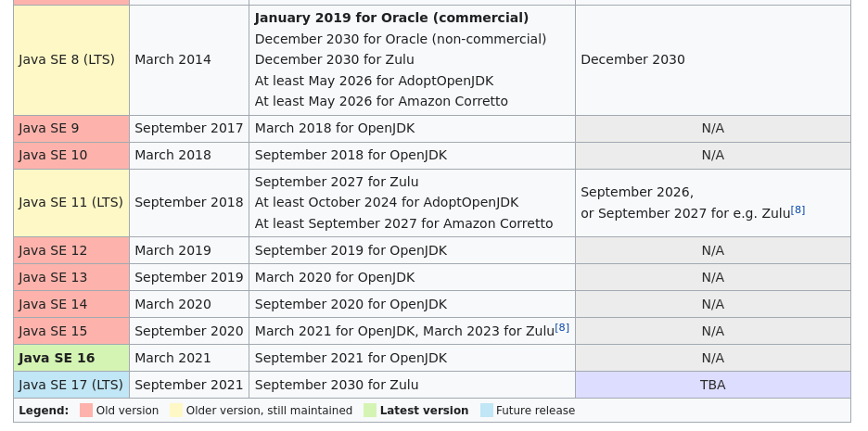Select the Java SE 15 cell
The height and width of the screenshot is (431, 868).
pyautogui.click(x=71, y=331)
